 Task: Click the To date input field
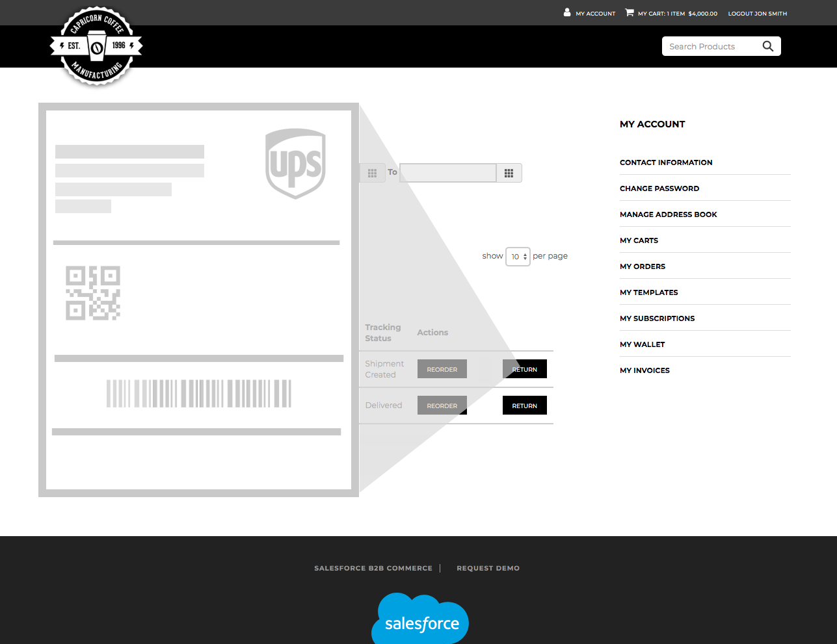(x=448, y=173)
